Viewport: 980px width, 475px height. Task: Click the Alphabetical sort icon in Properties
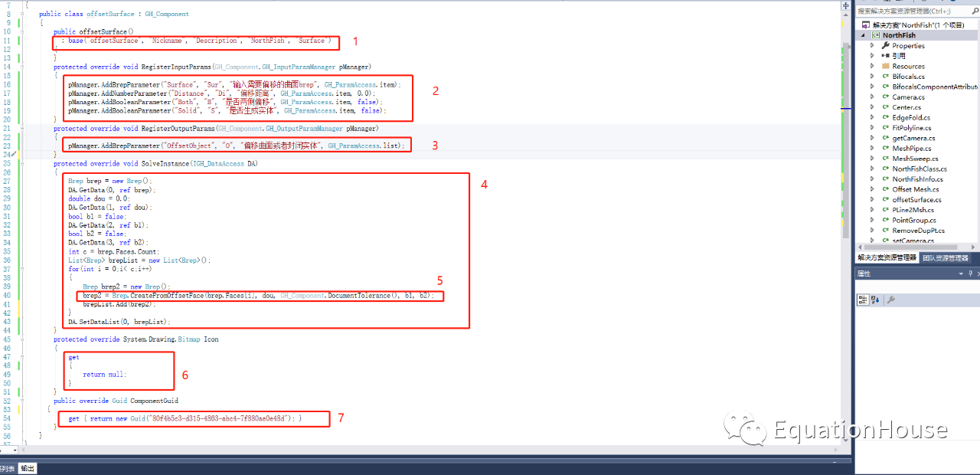click(874, 300)
